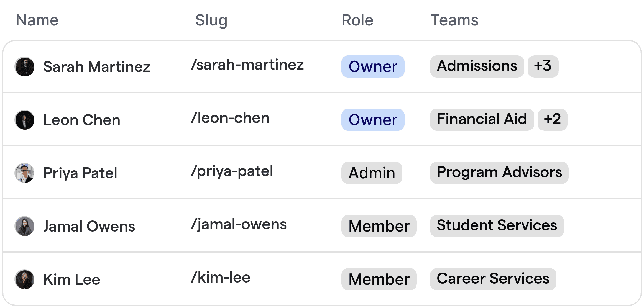Show hidden teams behind Sarah's +3 chip

[543, 66]
